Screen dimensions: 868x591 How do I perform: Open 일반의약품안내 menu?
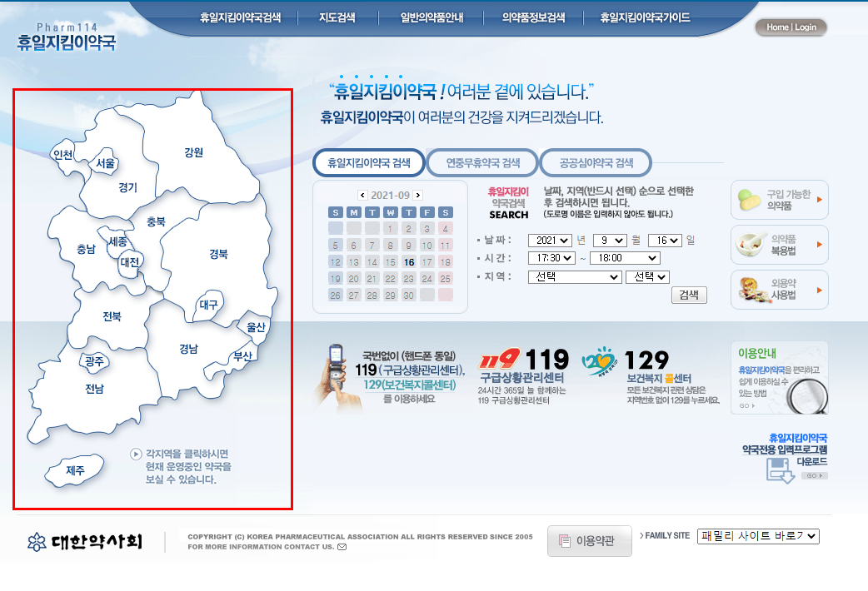(x=432, y=17)
